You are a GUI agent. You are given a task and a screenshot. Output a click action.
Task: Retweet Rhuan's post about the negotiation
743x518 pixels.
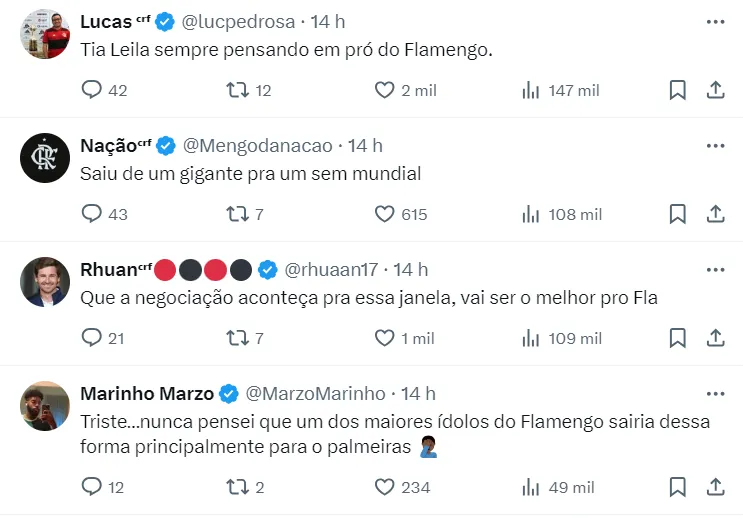click(x=238, y=338)
